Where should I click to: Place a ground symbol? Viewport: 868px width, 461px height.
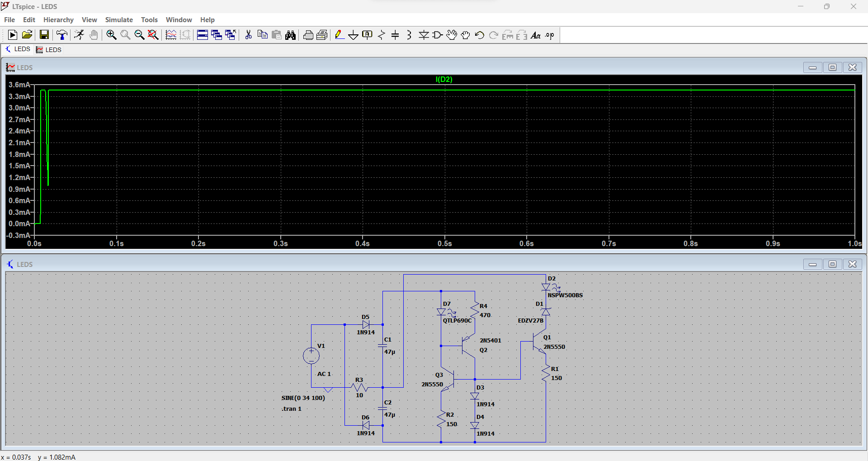(354, 35)
